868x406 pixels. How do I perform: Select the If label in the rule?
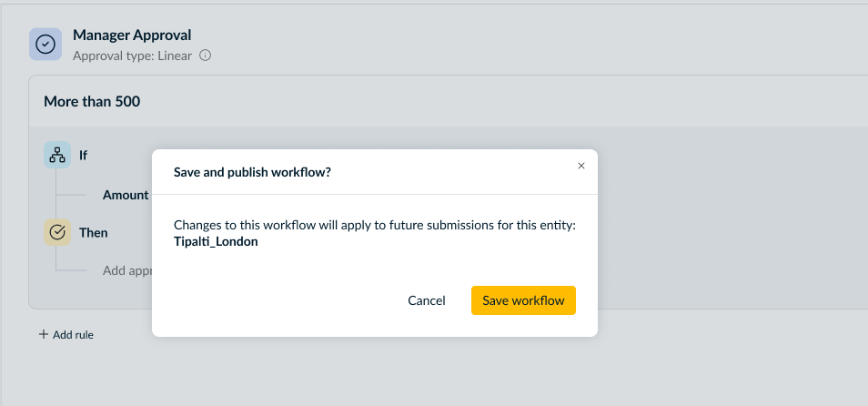(x=83, y=155)
